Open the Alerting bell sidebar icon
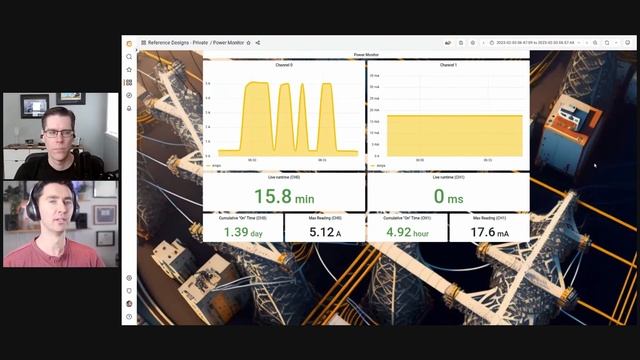 [129, 109]
